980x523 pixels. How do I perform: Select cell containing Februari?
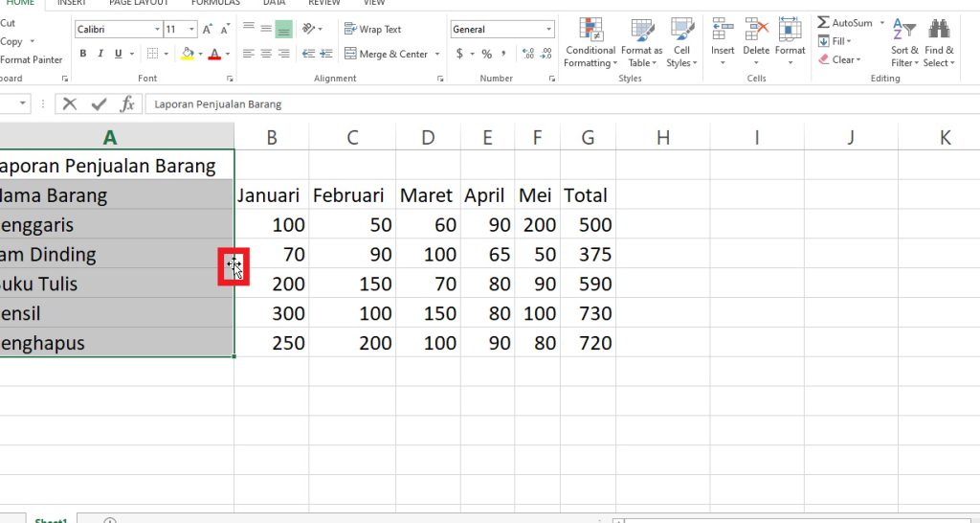tap(352, 195)
